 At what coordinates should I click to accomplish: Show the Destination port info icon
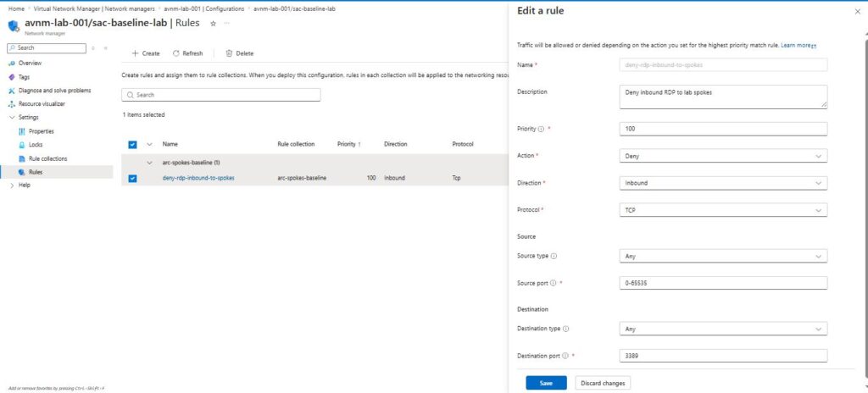[x=565, y=356]
